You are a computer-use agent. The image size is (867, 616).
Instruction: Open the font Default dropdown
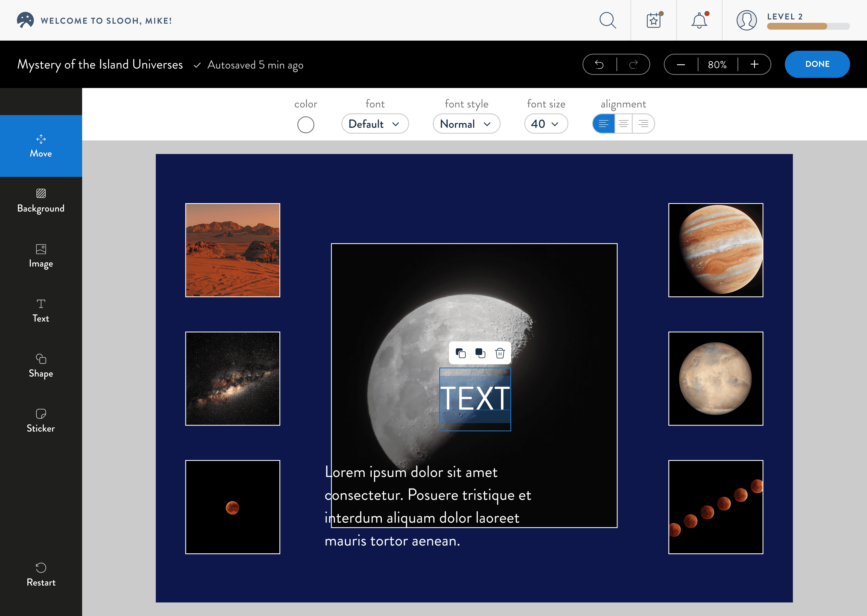(x=375, y=124)
